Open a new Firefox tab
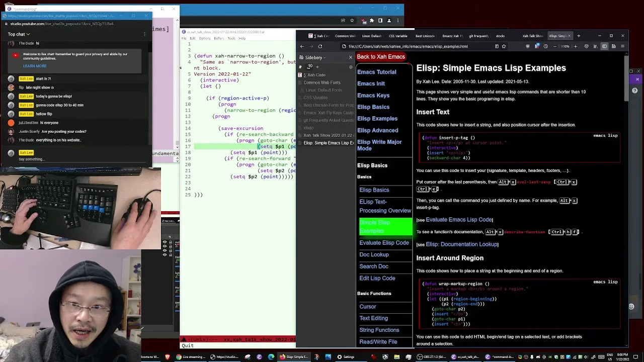The image size is (644, 362). pos(579,36)
